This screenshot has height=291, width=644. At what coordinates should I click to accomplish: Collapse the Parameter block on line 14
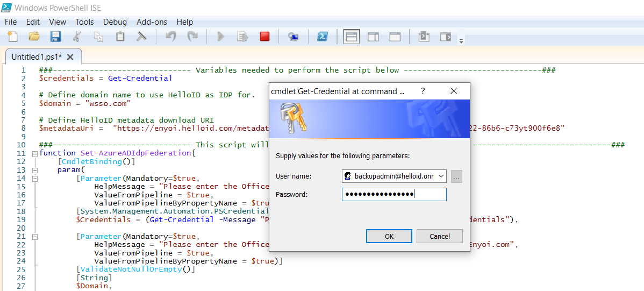pyautogui.click(x=34, y=179)
